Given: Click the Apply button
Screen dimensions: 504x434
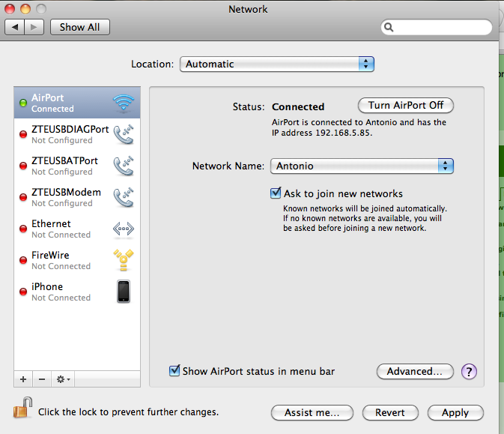Looking at the screenshot, I should [x=455, y=412].
